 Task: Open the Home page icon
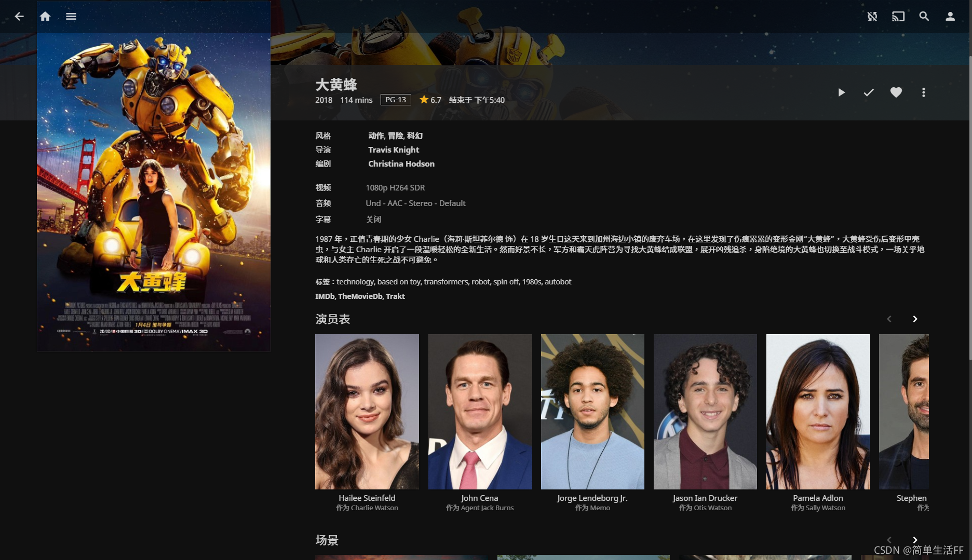click(x=45, y=17)
